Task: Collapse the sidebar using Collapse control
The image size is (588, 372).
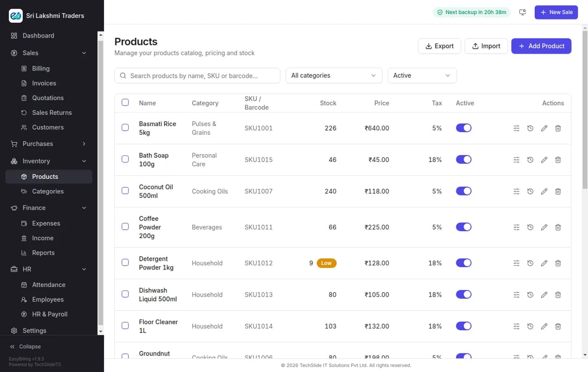Action: pyautogui.click(x=26, y=347)
